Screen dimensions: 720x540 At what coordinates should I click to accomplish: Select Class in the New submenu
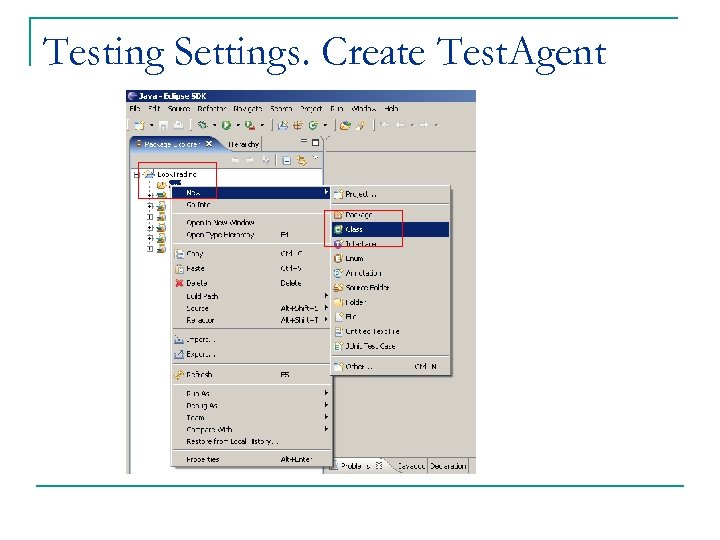(x=390, y=229)
